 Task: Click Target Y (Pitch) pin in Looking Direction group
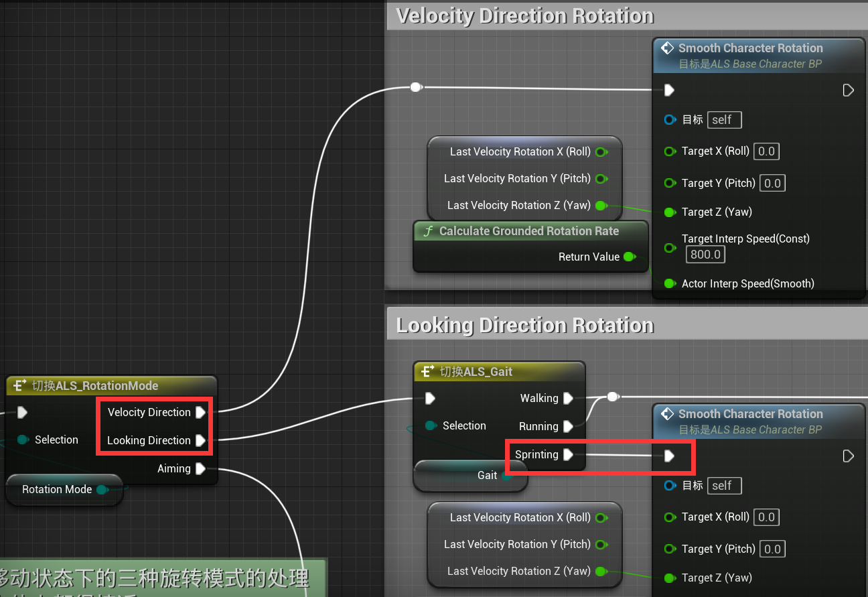coord(669,549)
